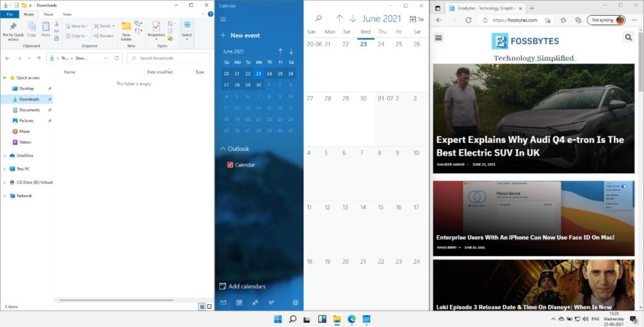Open the address bar history dropdown
The height and width of the screenshot is (327, 644).
coord(106,58)
